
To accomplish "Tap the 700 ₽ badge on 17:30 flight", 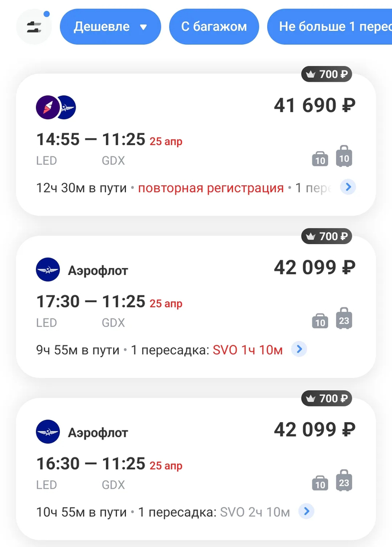I will 327,236.
